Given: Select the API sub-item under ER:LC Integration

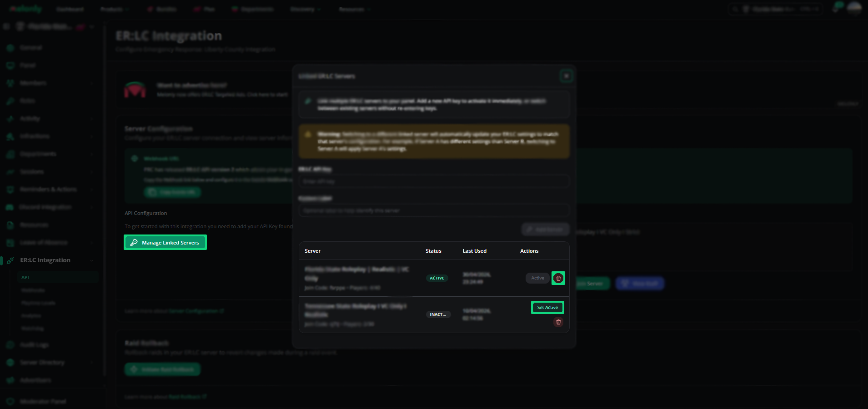Looking at the screenshot, I should 58,277.
